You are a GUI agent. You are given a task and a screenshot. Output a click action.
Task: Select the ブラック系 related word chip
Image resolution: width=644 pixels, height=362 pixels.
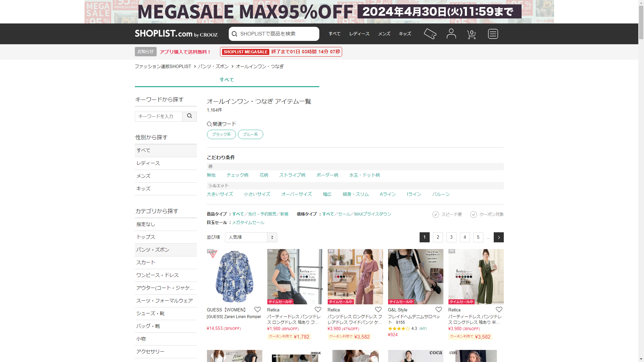pyautogui.click(x=221, y=134)
